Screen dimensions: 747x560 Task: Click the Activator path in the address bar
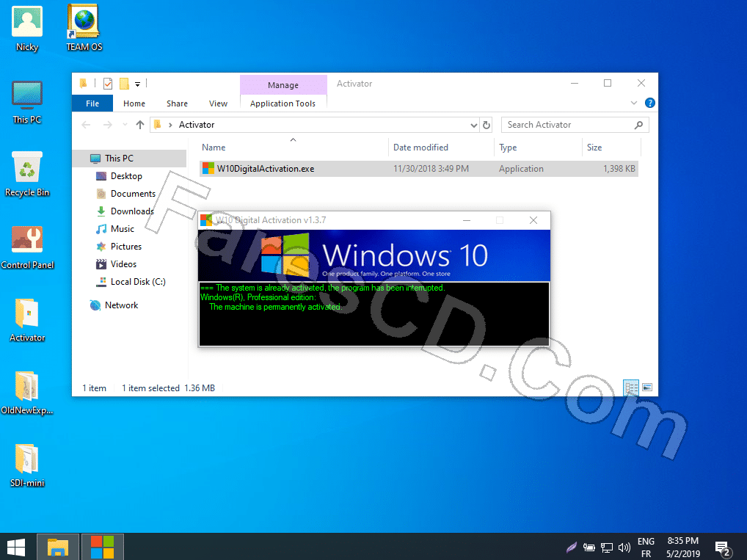click(197, 125)
